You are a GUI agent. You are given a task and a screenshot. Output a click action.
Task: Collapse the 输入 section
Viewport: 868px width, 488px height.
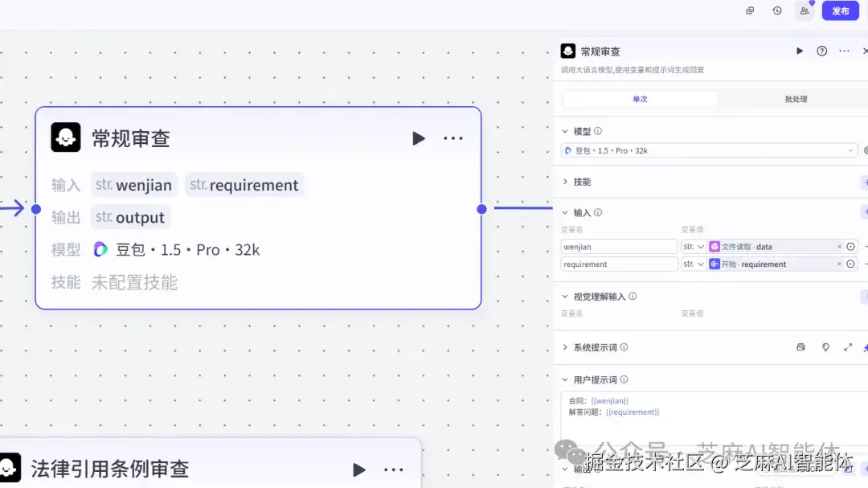click(x=565, y=212)
